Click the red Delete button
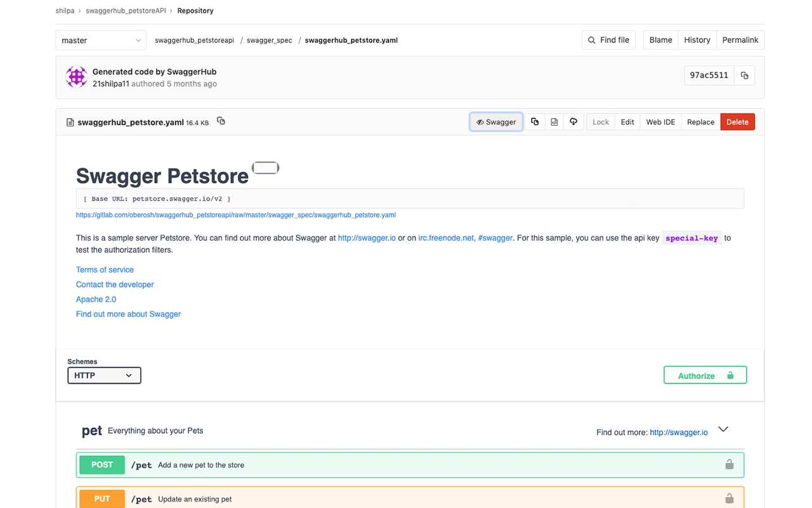The width and height of the screenshot is (812, 508). [738, 122]
